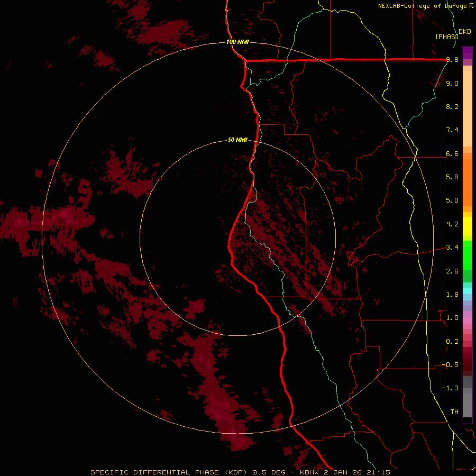Click the 7.4 scale value

(452, 130)
